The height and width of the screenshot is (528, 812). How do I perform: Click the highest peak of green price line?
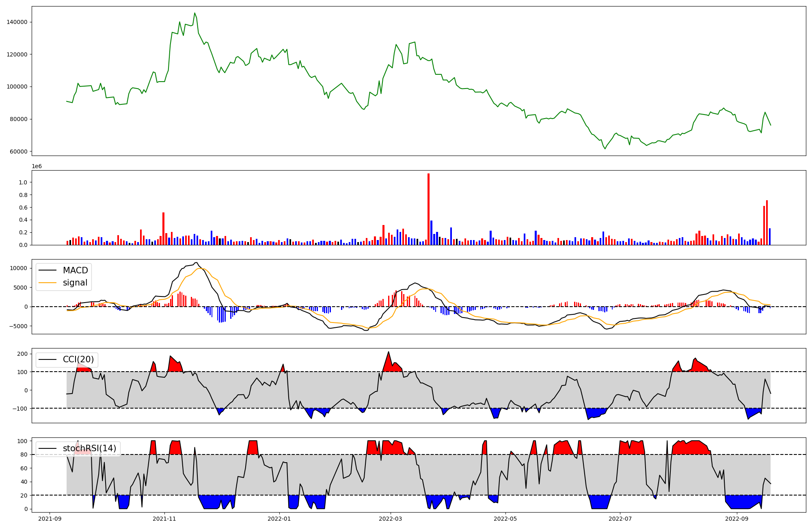click(194, 13)
